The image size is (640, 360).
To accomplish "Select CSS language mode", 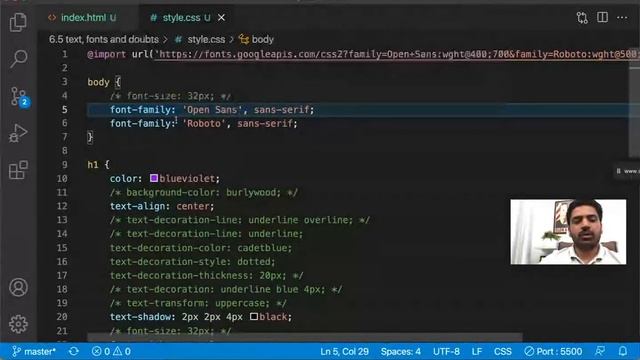I will click(502, 351).
